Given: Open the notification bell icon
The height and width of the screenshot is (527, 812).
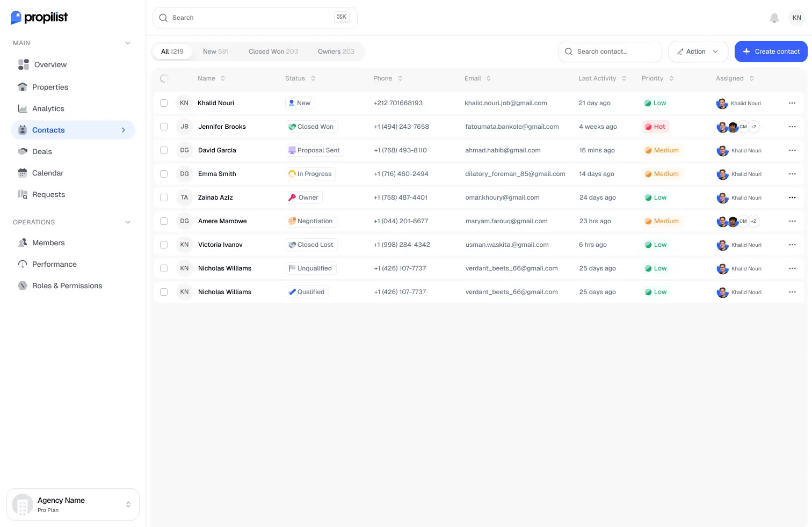Looking at the screenshot, I should click(x=774, y=18).
